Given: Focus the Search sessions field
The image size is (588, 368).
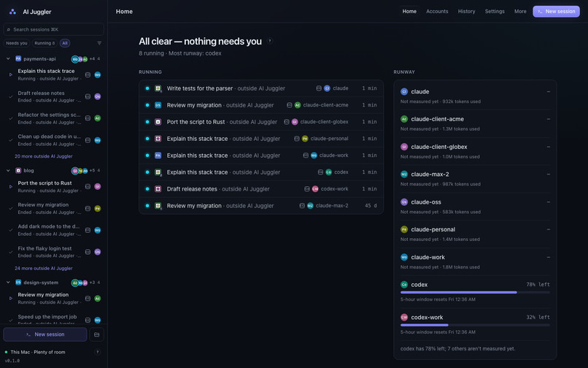Looking at the screenshot, I should tap(54, 29).
